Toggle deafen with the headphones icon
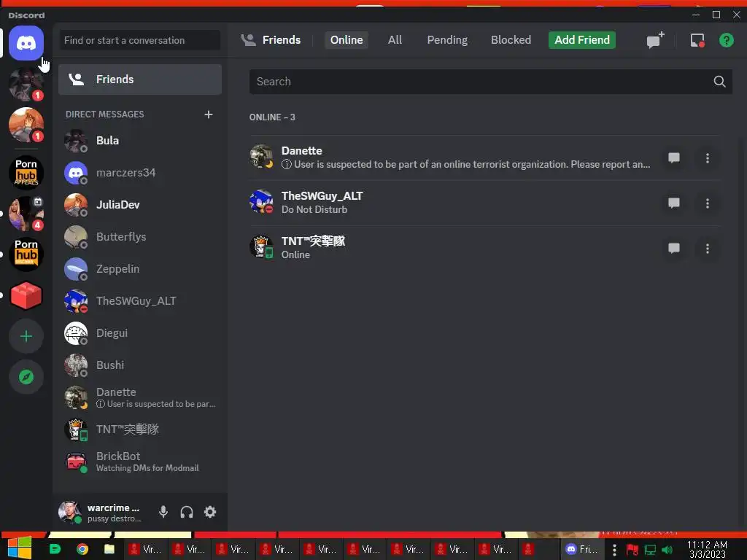The image size is (747, 560). point(187,512)
